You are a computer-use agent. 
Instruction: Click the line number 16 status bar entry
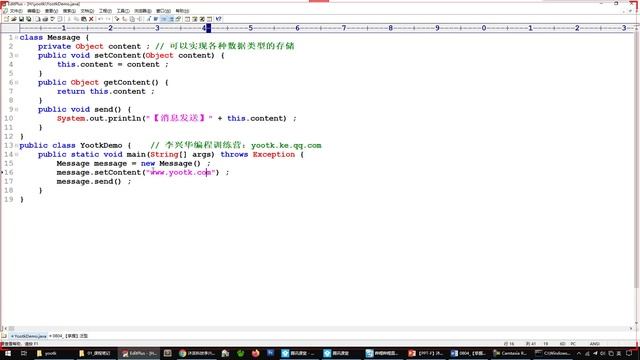[x=509, y=344]
